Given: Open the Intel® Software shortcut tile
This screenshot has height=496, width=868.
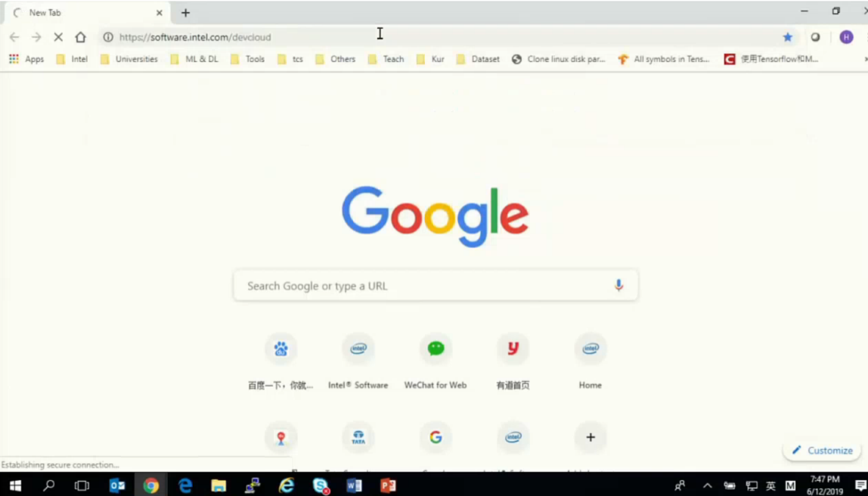Looking at the screenshot, I should pyautogui.click(x=358, y=361).
